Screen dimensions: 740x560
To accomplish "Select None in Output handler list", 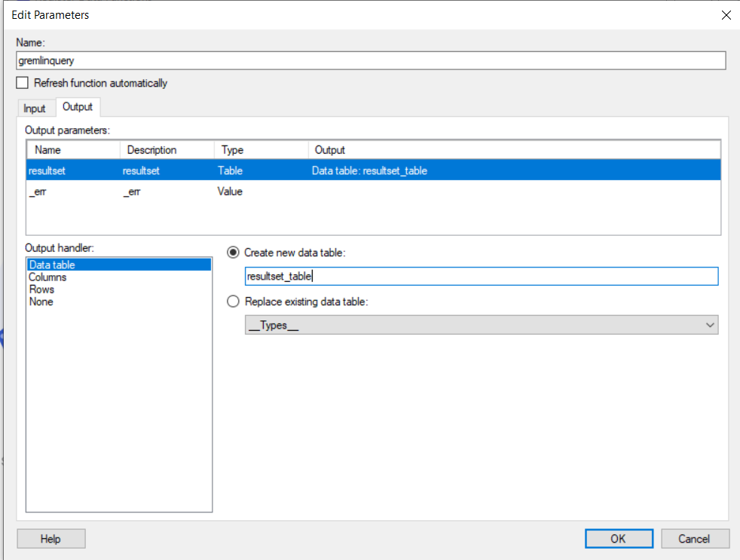I will pyautogui.click(x=41, y=301).
